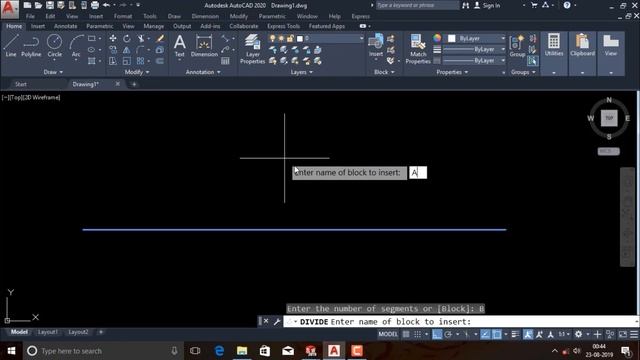Select the Line tool
Image resolution: width=640 pixels, height=360 pixels.
(x=11, y=45)
